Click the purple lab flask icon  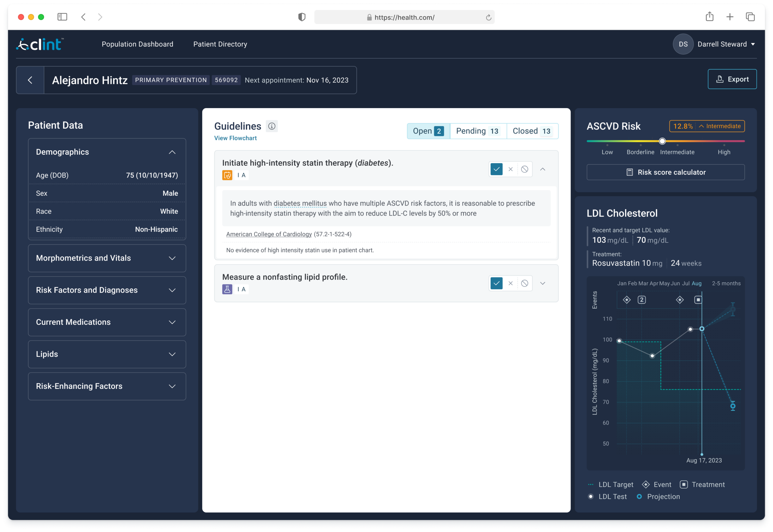pos(227,289)
